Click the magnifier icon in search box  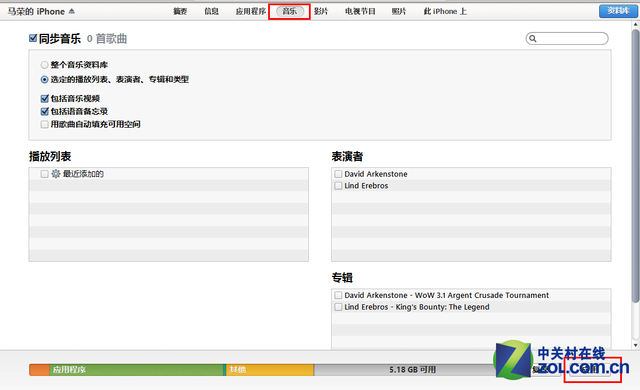[x=533, y=38]
